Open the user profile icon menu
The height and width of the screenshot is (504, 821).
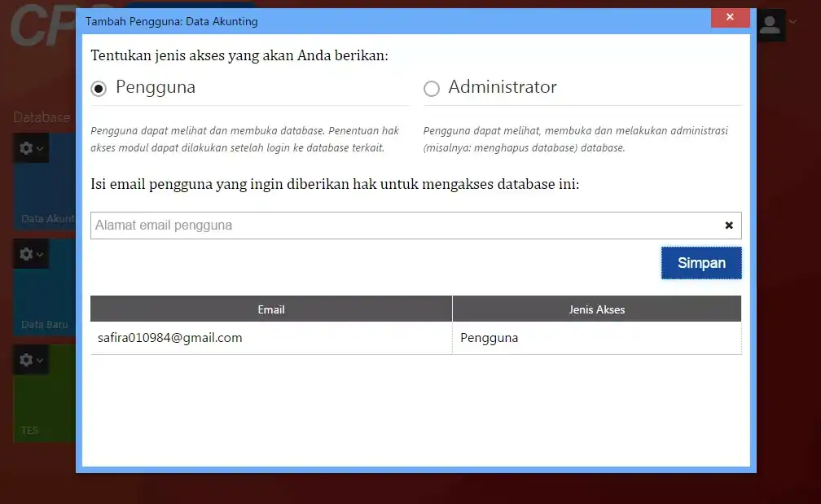(771, 24)
